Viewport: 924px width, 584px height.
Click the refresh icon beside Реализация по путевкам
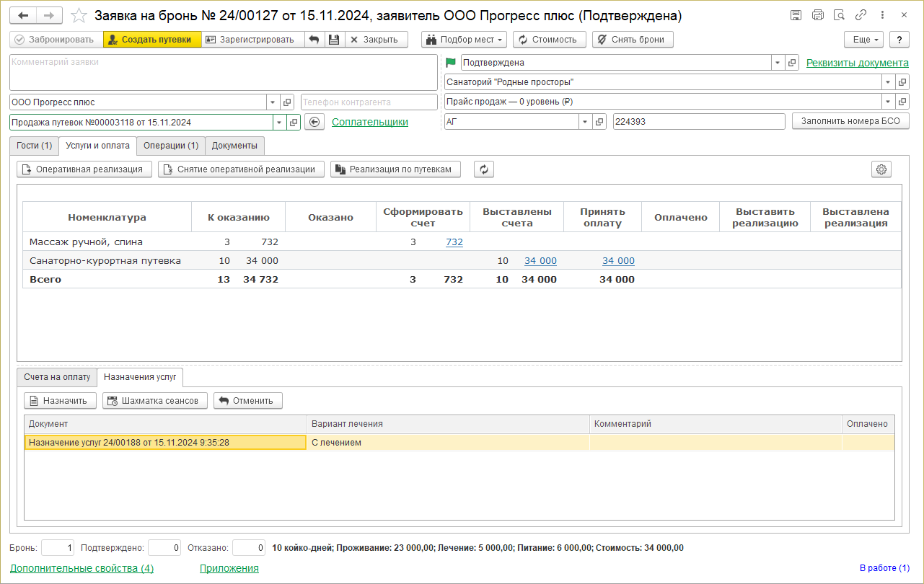(x=484, y=169)
